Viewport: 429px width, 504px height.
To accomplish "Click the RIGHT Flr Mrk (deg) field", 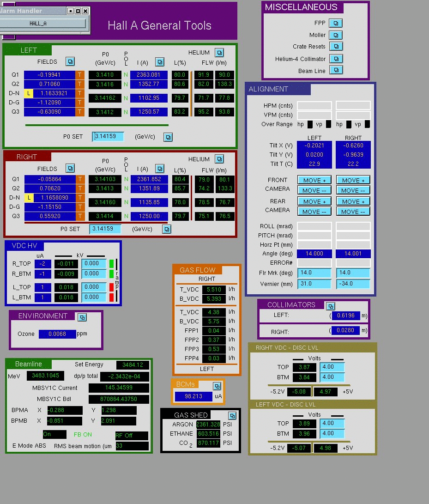I will click(x=353, y=273).
